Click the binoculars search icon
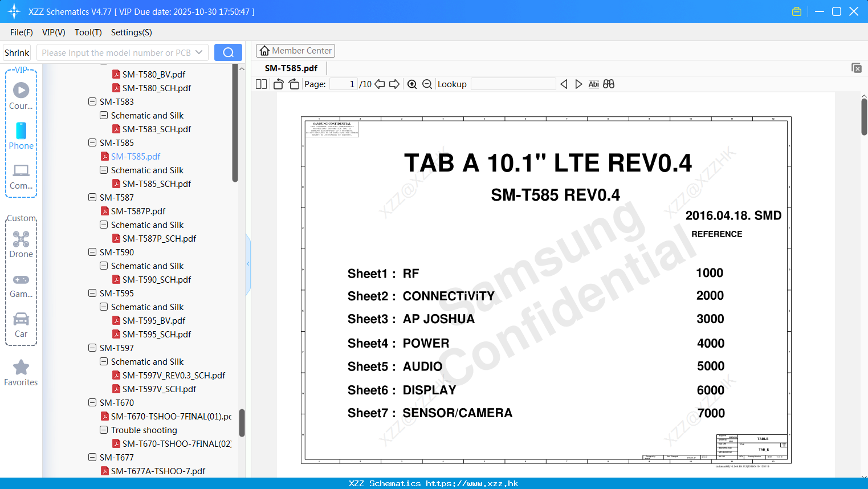This screenshot has height=489, width=868. pyautogui.click(x=609, y=84)
